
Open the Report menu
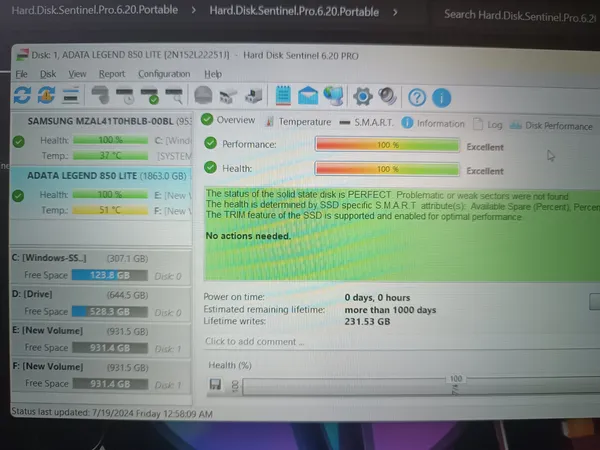(112, 74)
